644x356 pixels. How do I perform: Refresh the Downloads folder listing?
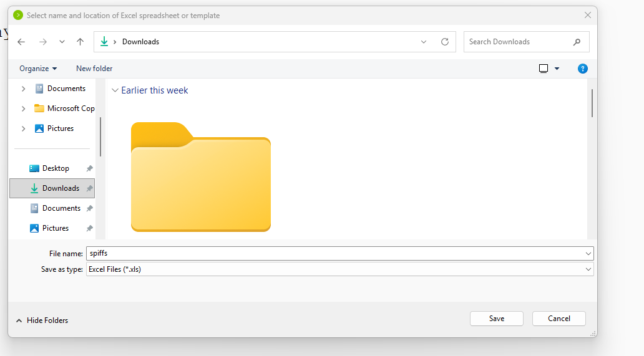(445, 42)
